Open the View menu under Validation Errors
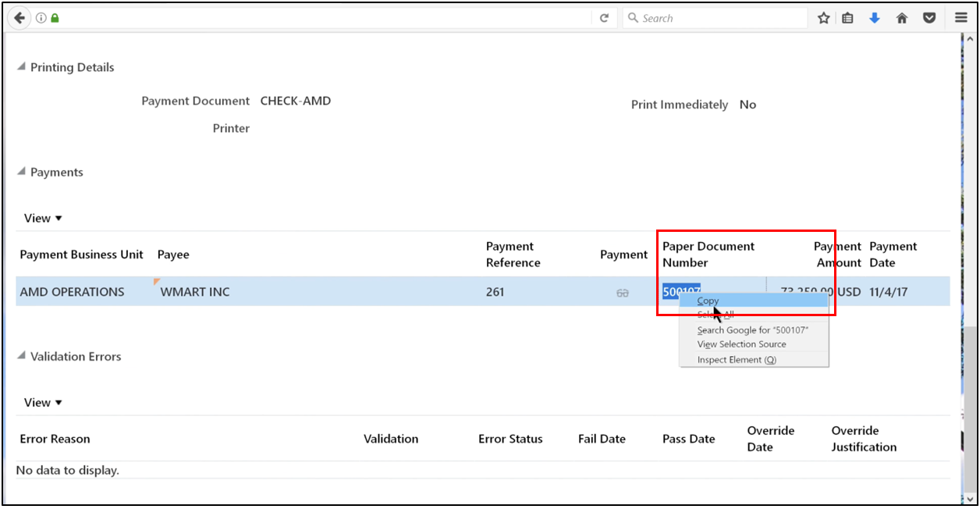The height and width of the screenshot is (509, 980). [x=42, y=402]
